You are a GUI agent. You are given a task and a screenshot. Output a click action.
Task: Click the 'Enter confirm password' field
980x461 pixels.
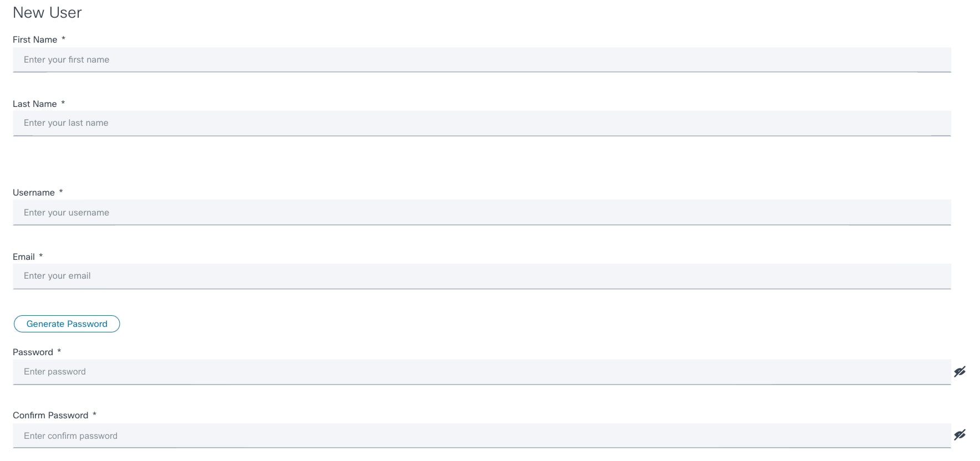pyautogui.click(x=481, y=436)
